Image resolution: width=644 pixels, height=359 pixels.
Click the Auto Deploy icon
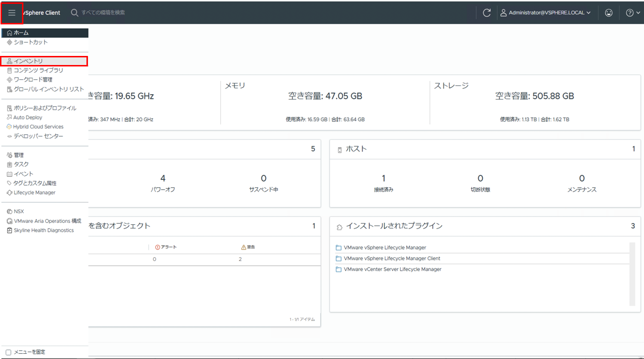coord(10,118)
